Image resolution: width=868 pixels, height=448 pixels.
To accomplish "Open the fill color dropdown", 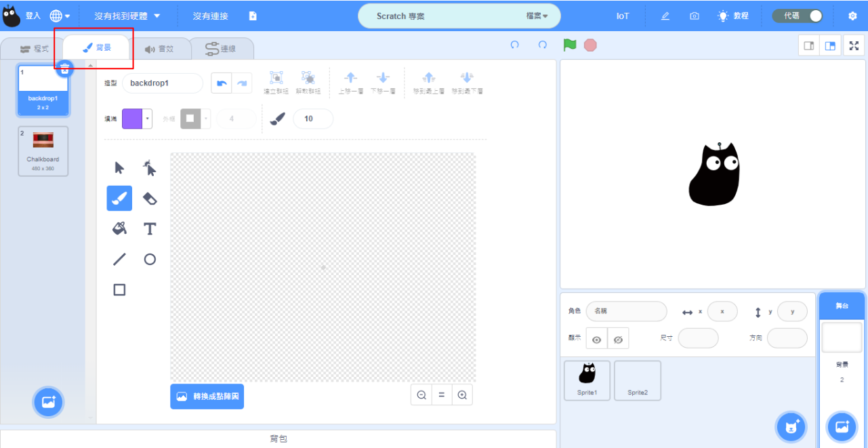I will coord(148,119).
